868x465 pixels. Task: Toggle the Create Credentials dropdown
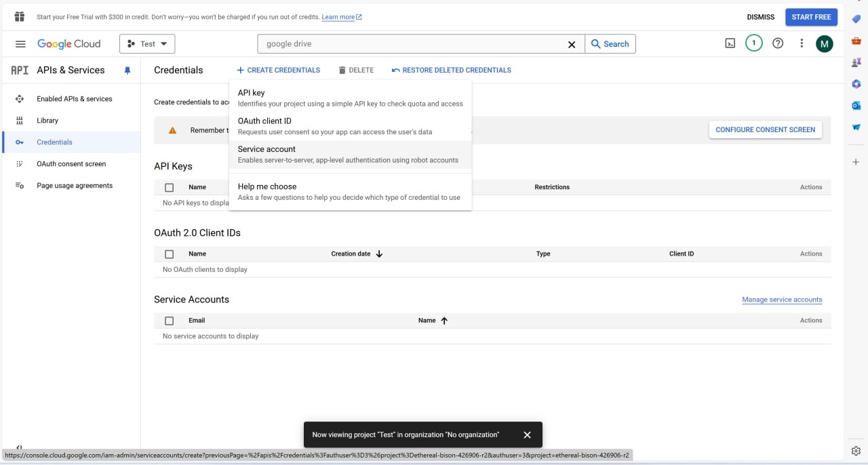click(278, 70)
